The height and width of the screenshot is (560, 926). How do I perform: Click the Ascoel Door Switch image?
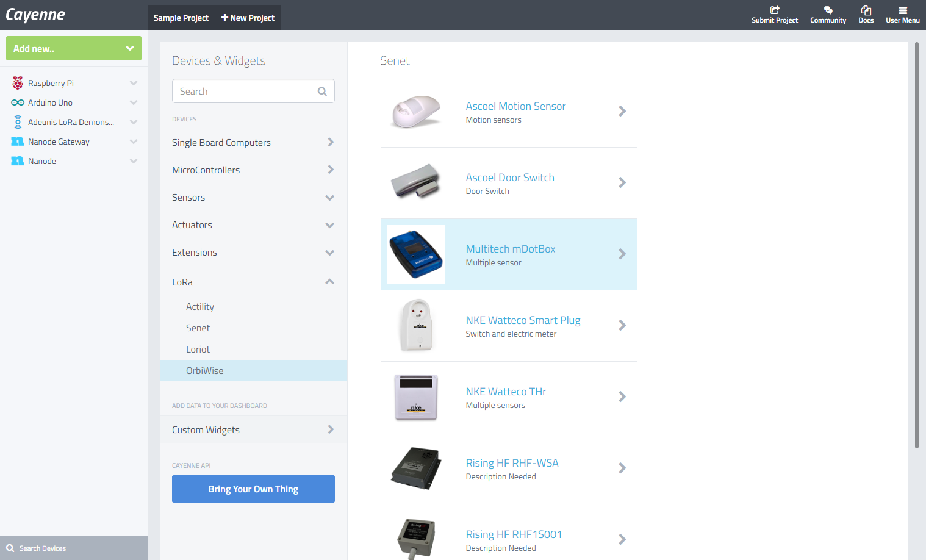point(416,182)
